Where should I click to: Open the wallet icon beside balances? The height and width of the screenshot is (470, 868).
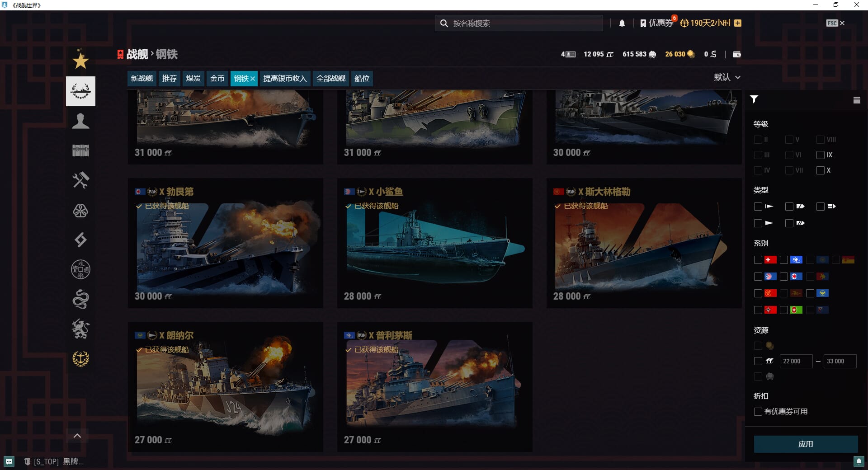coord(736,54)
